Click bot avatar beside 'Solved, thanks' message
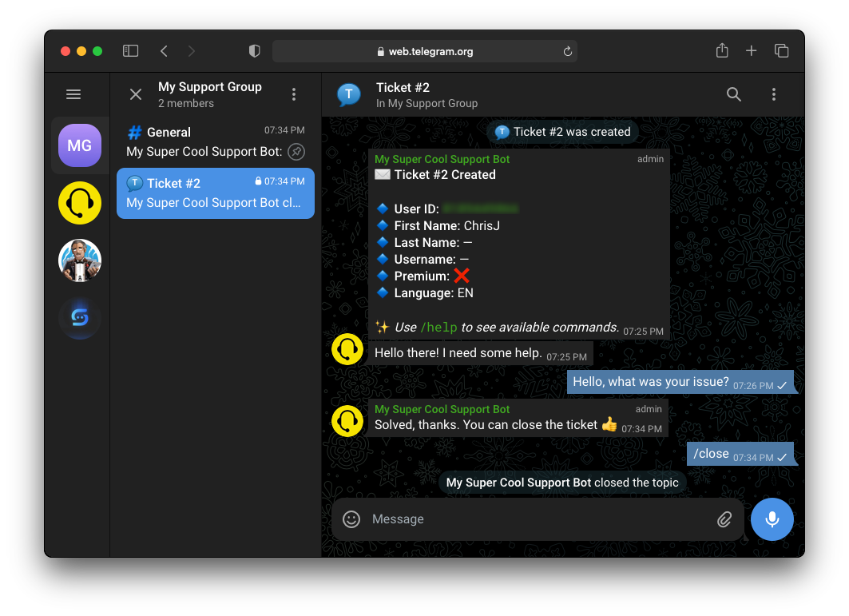This screenshot has height=616, width=849. [347, 421]
